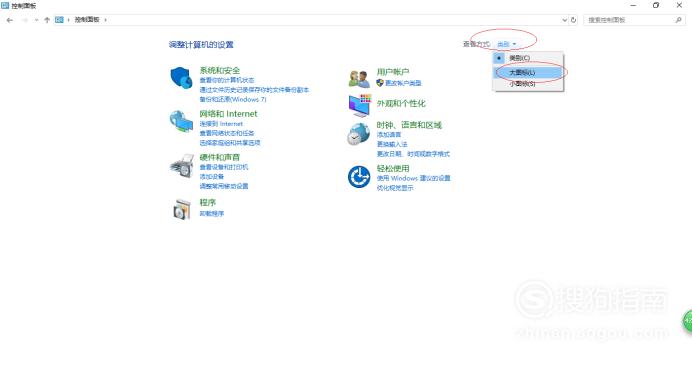
Task: Expand the address bar history dropdown
Action: coord(564,20)
